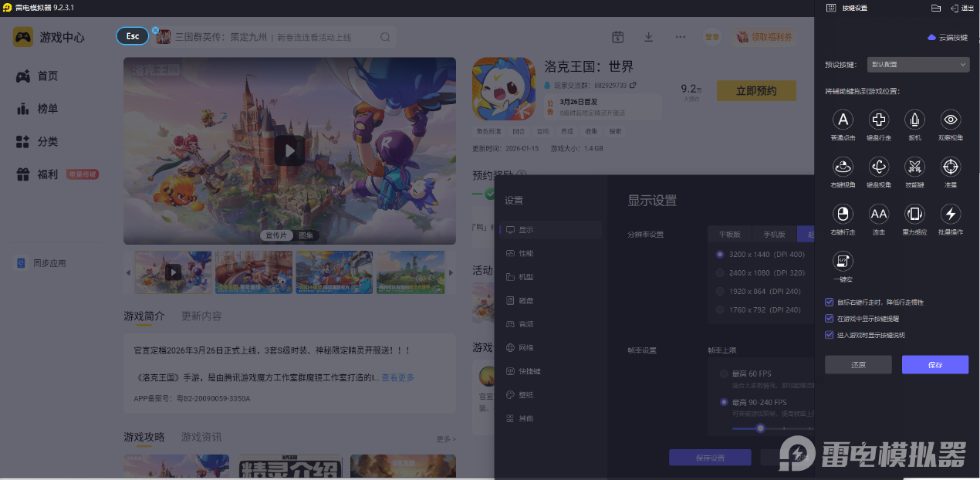Image resolution: width=980 pixels, height=480 pixels.
Task: Open 显示 settings section
Action: 551,229
